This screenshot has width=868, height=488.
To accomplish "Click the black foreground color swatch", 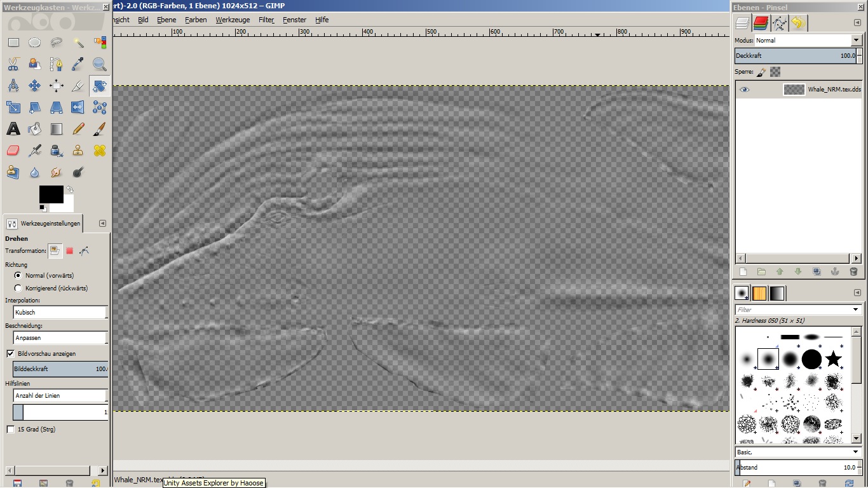I will (x=50, y=194).
